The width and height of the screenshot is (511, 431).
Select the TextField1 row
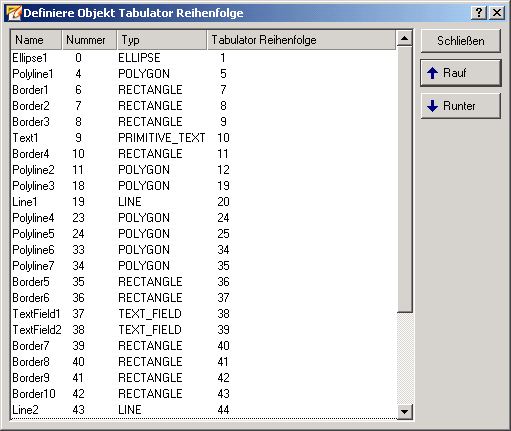click(204, 314)
